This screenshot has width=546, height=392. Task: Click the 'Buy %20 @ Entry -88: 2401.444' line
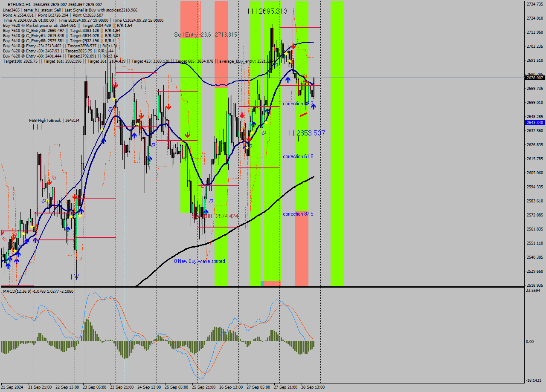60,56
